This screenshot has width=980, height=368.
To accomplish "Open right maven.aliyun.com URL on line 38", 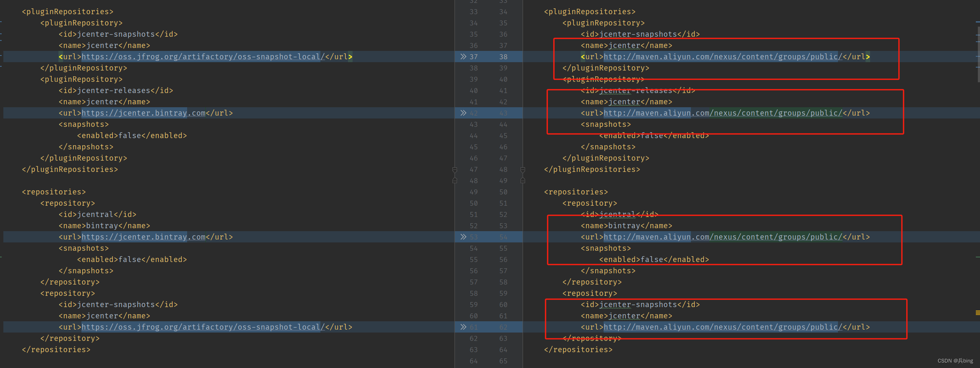I will pos(723,57).
